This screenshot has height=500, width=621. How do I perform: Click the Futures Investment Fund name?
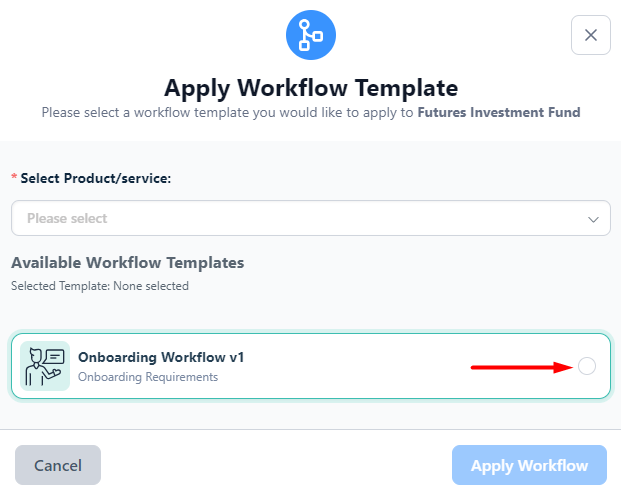(499, 113)
